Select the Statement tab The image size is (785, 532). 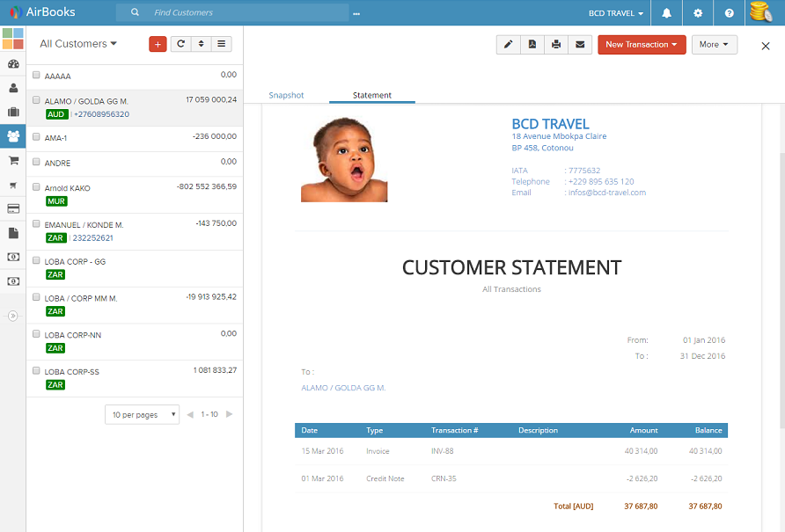point(372,95)
